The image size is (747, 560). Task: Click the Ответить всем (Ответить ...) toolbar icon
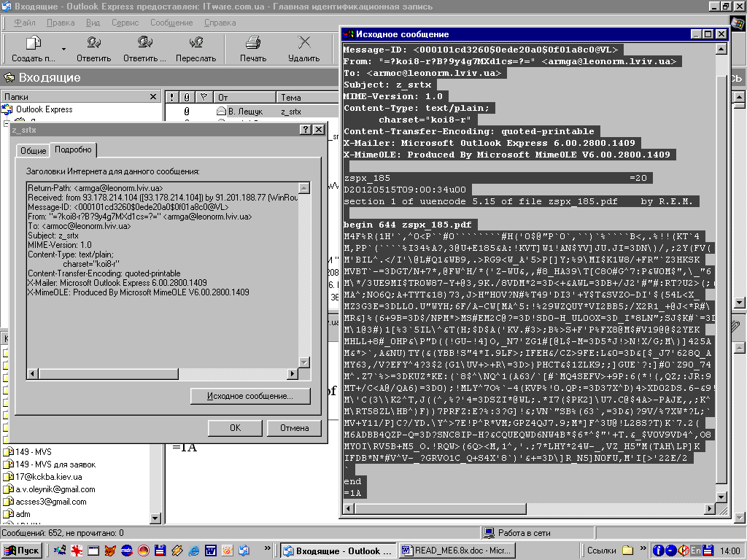[144, 48]
